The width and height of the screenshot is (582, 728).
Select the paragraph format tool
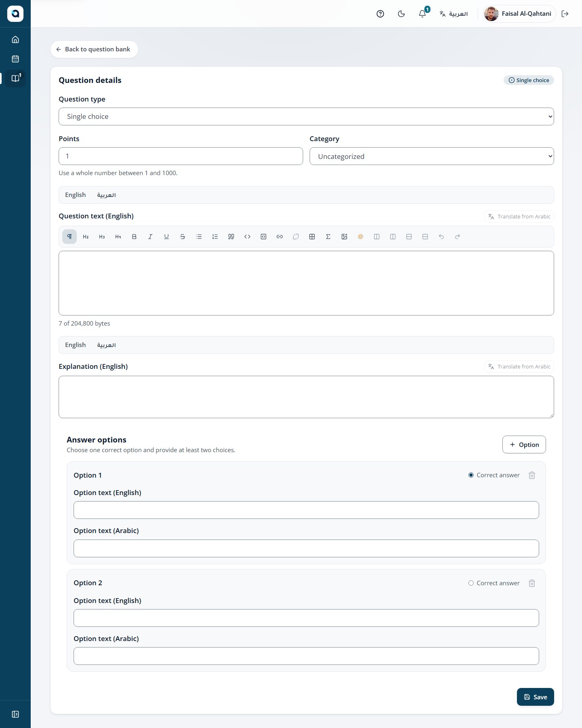tap(70, 237)
